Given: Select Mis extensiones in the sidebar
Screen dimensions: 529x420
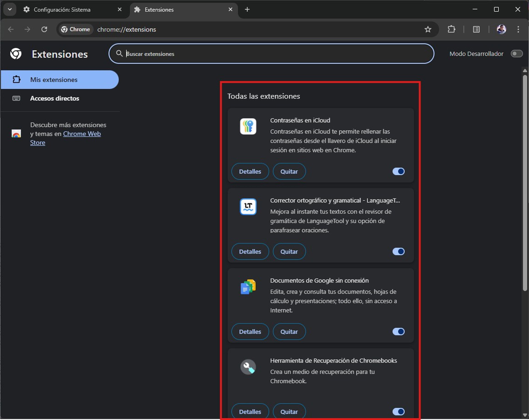Looking at the screenshot, I should pyautogui.click(x=60, y=79).
